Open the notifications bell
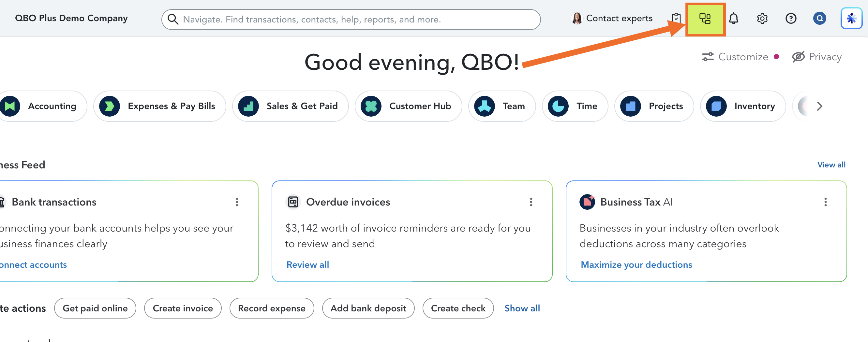This screenshot has height=342, width=868. click(734, 18)
